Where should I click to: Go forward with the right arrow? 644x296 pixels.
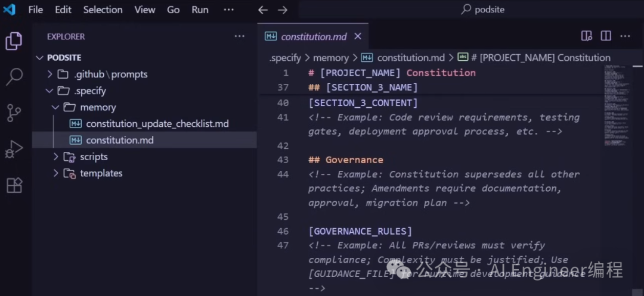pos(283,10)
